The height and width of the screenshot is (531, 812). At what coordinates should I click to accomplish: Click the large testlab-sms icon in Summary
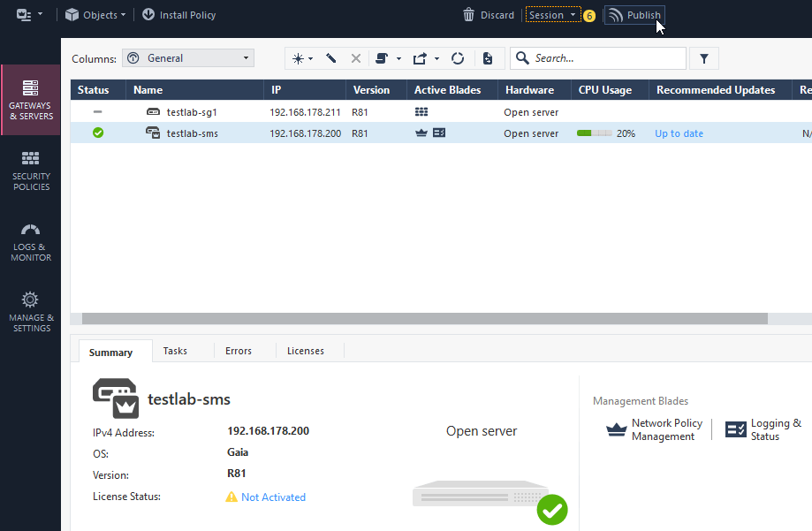[x=116, y=398]
